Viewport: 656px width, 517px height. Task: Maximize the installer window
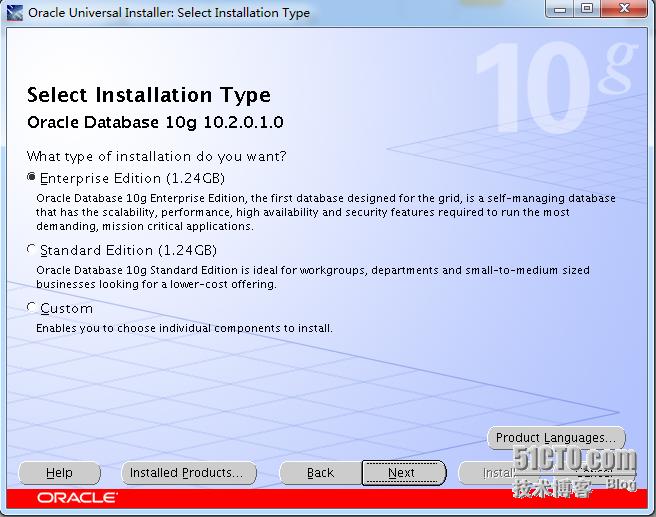587,9
